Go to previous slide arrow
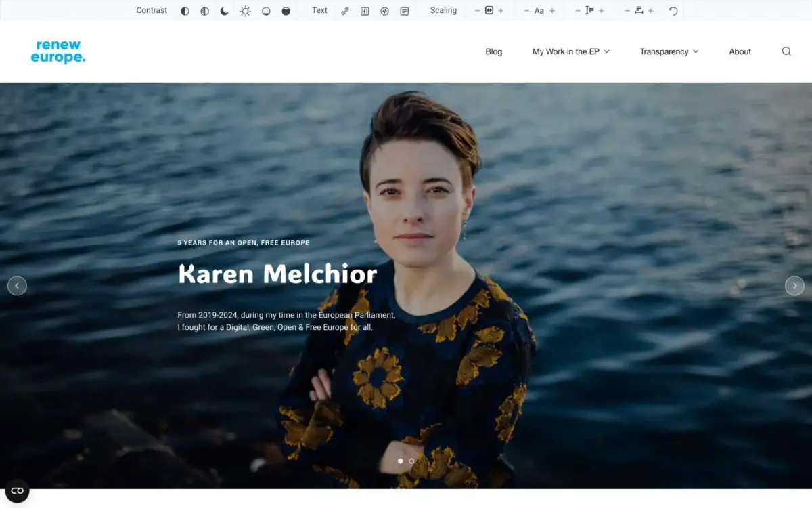 (17, 286)
